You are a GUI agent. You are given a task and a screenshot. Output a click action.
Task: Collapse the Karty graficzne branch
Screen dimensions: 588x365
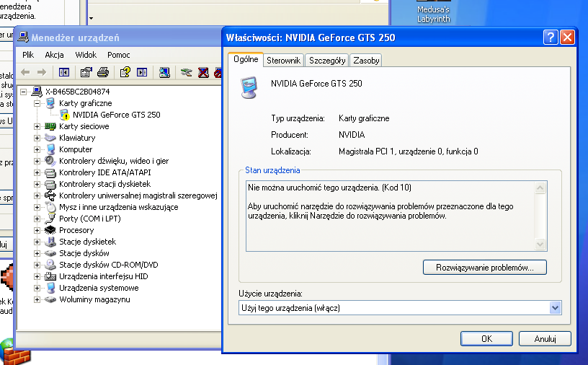click(x=37, y=103)
